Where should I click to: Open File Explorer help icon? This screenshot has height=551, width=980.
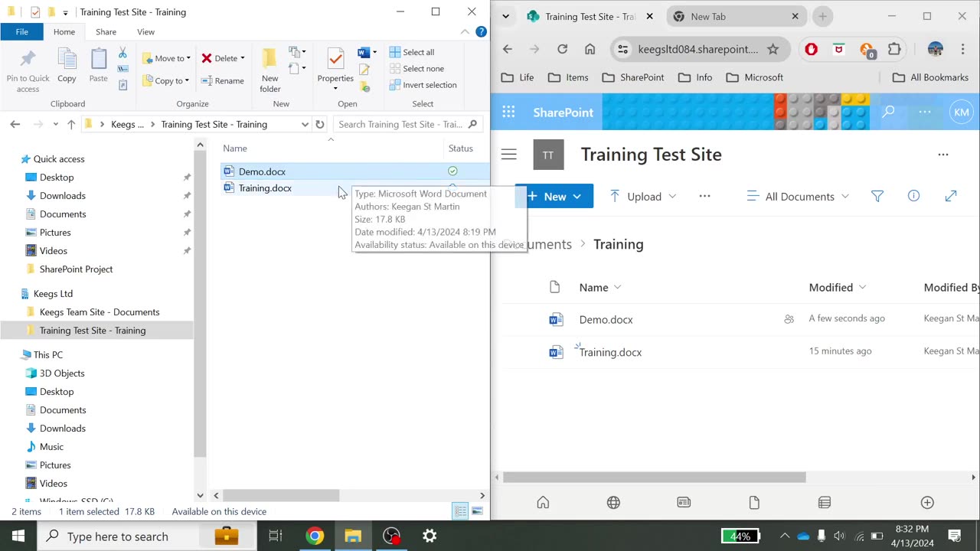481,31
